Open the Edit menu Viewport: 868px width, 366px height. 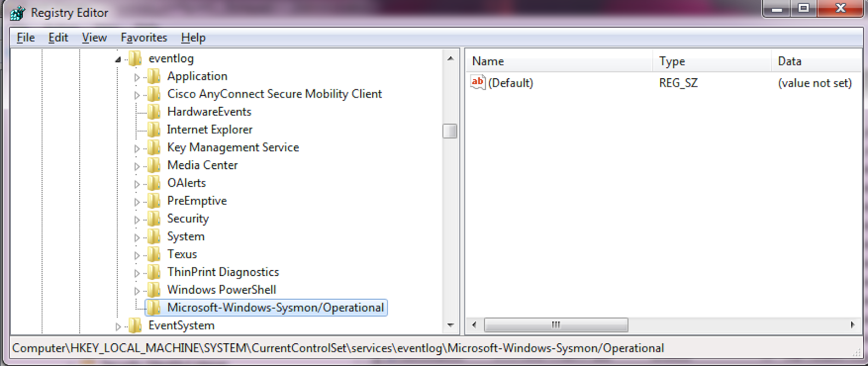pyautogui.click(x=58, y=37)
